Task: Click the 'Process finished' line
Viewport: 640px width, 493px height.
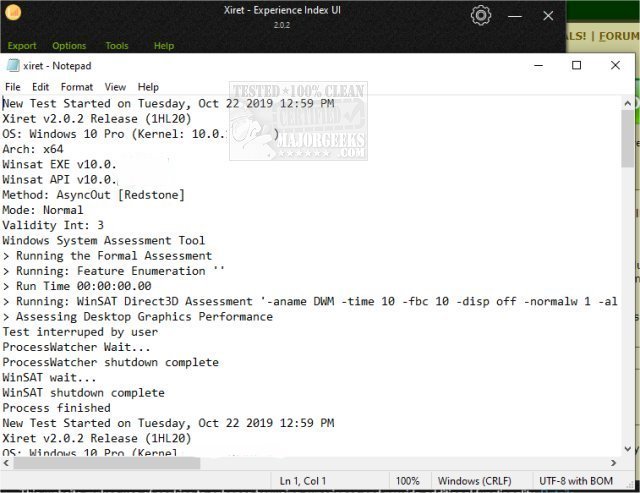Action: (56, 408)
